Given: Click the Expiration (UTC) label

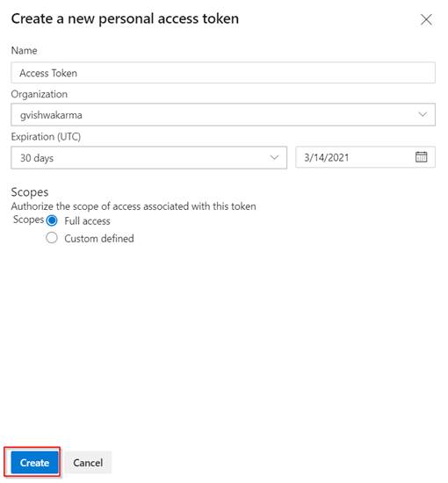Looking at the screenshot, I should click(x=46, y=136).
